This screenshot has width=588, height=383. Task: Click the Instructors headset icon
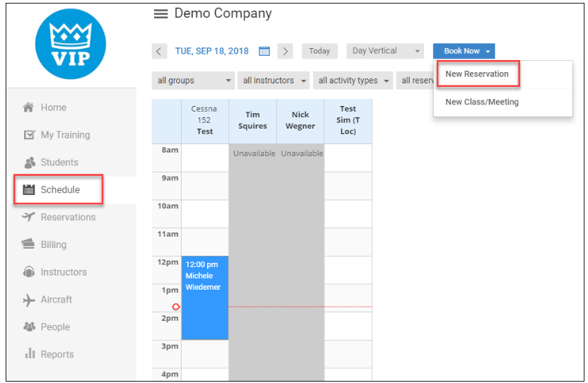point(29,271)
